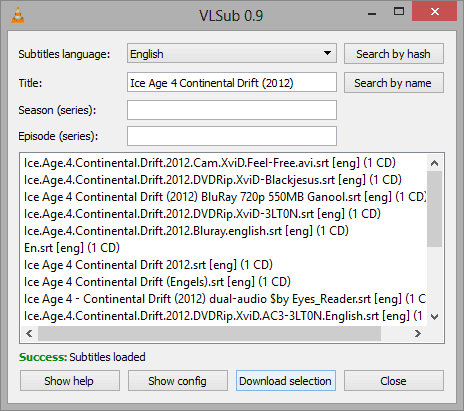Click Show help button
464x411 pixels.
click(70, 381)
